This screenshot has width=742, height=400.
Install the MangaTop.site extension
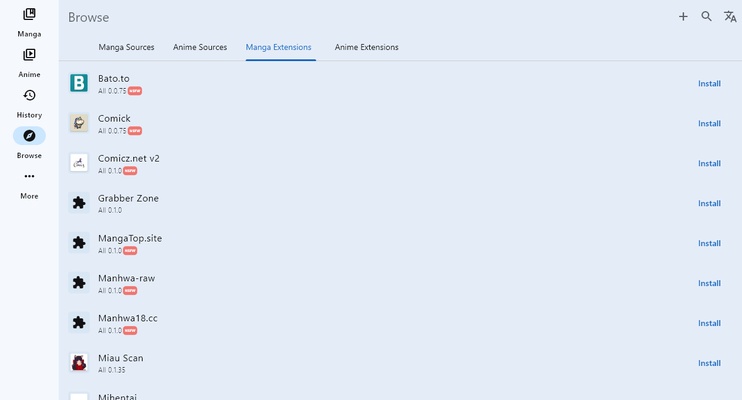[709, 243]
